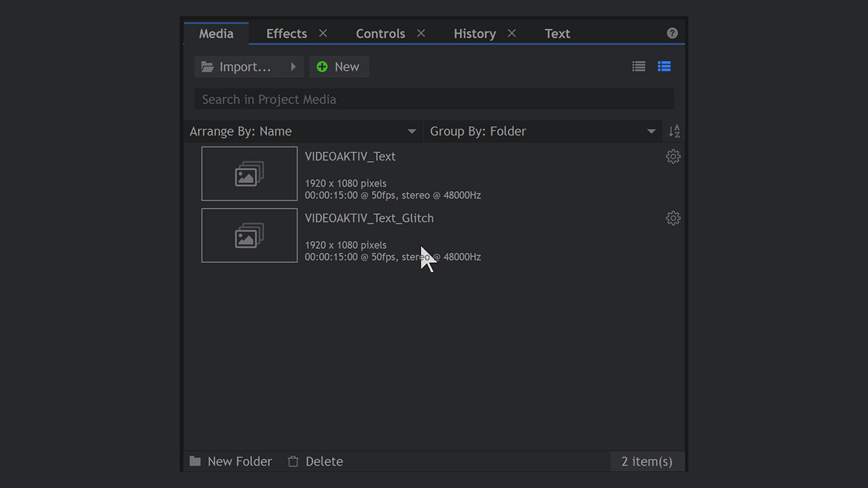
Task: Select the VIDEOAKTIV_Text_Glitch thumbnail
Action: (x=250, y=235)
